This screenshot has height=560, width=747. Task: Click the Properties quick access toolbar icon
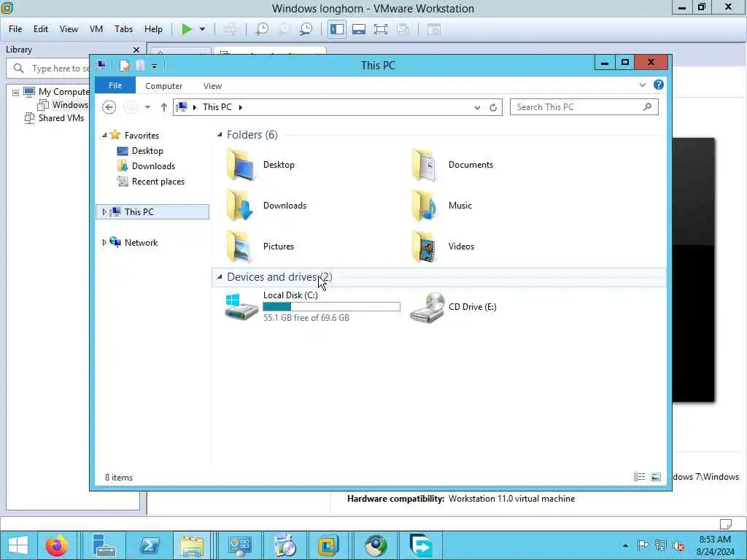pos(124,66)
